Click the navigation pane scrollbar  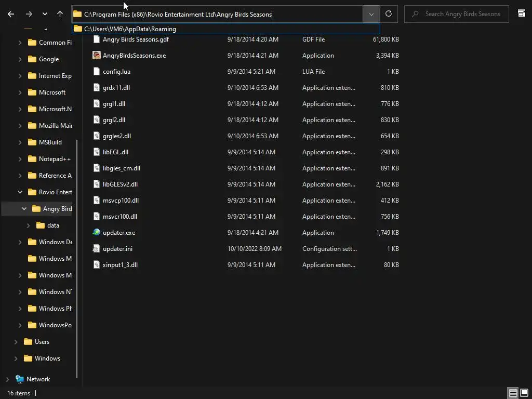(x=77, y=259)
